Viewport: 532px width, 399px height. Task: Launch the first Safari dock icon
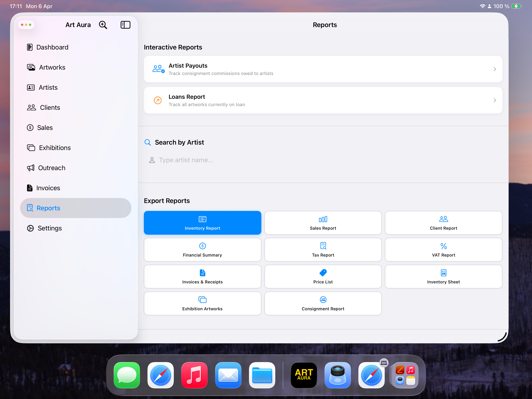(160, 375)
